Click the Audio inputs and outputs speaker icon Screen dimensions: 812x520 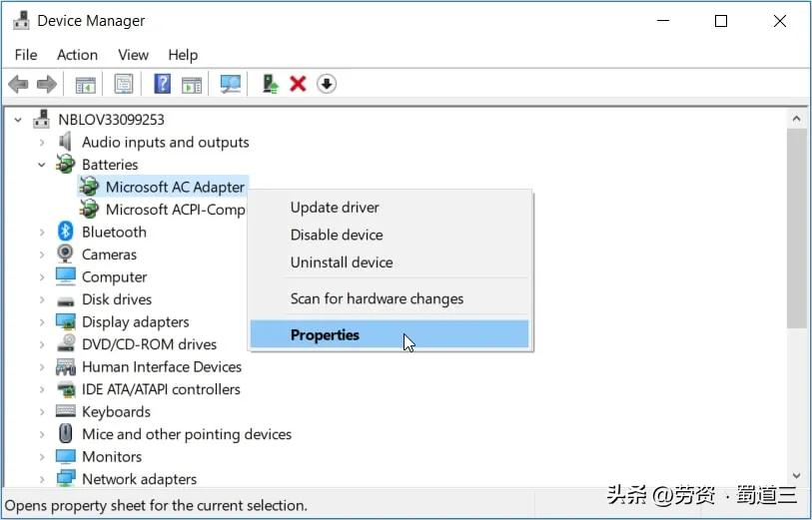click(65, 142)
